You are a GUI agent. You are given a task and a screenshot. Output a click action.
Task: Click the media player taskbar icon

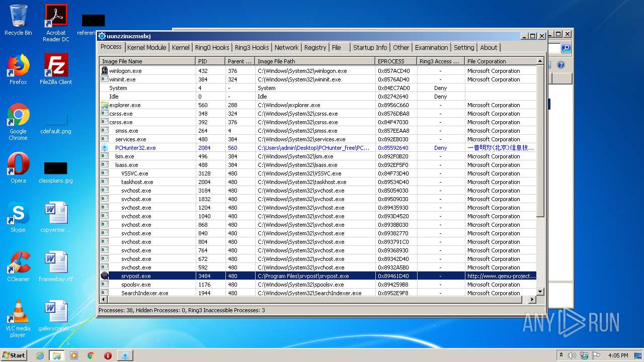coord(74,355)
